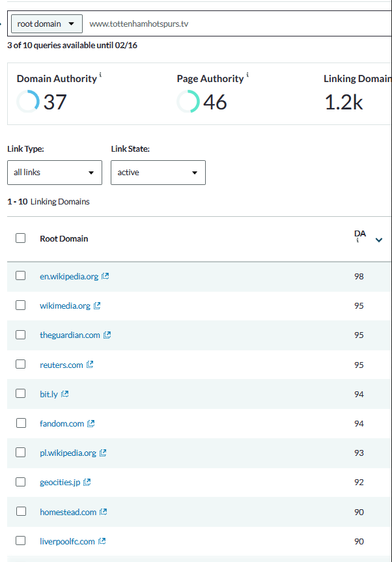Open the Link State active dropdown

point(158,173)
